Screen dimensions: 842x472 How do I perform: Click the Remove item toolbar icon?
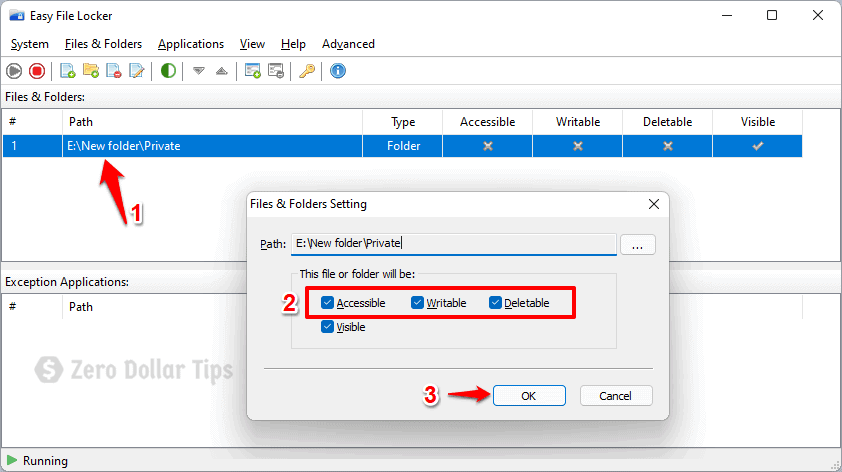click(x=114, y=71)
